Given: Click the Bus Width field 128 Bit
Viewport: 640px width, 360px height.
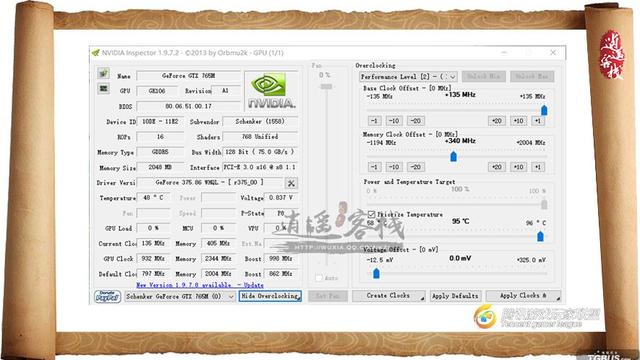Looking at the screenshot, I should click(260, 152).
